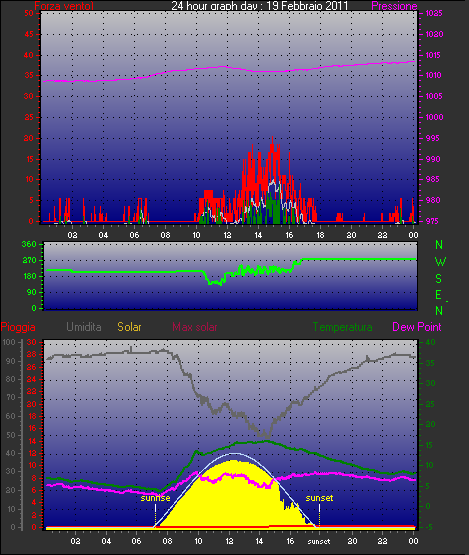Click the W wind direction letter

click(x=440, y=262)
